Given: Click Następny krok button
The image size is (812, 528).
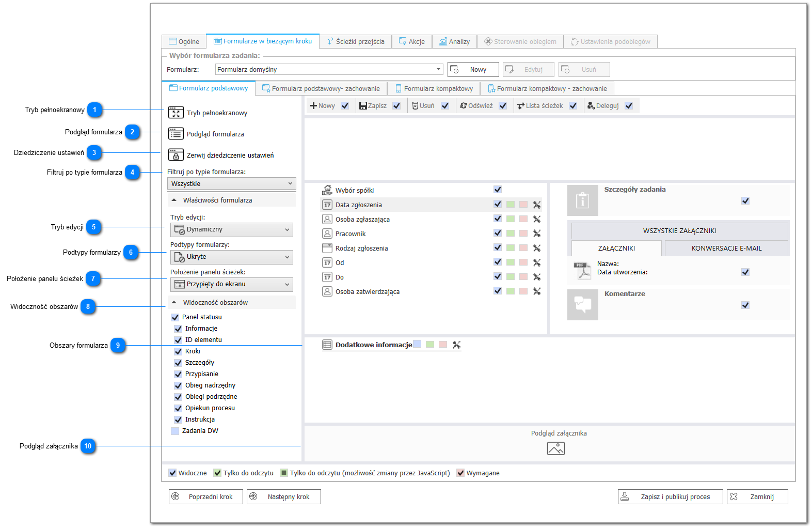Looking at the screenshot, I should coord(284,496).
